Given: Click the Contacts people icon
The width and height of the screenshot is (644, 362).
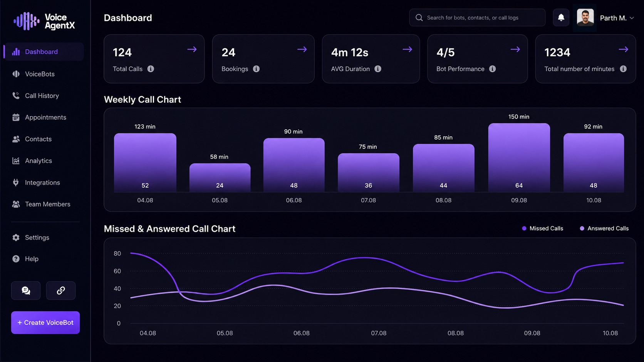Looking at the screenshot, I should (16, 139).
